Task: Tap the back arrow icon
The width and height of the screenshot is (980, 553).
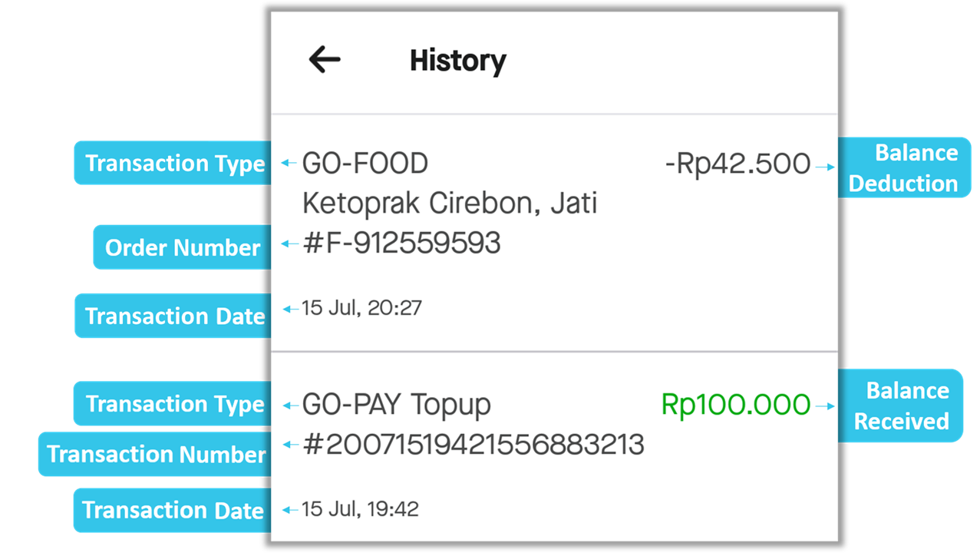Action: click(325, 59)
